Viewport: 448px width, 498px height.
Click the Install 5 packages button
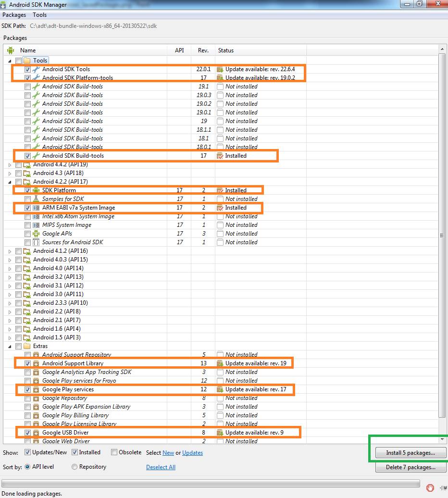(411, 453)
